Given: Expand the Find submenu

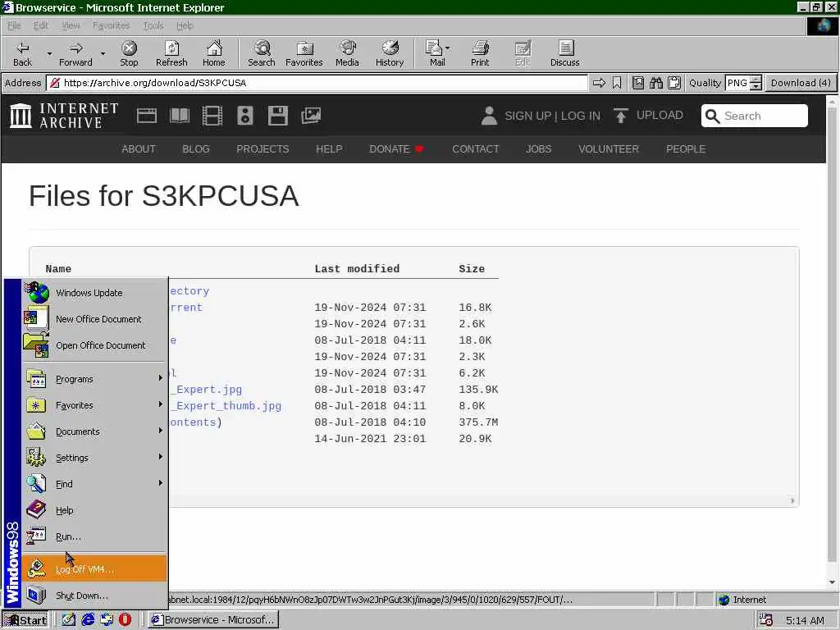Looking at the screenshot, I should pos(94,484).
